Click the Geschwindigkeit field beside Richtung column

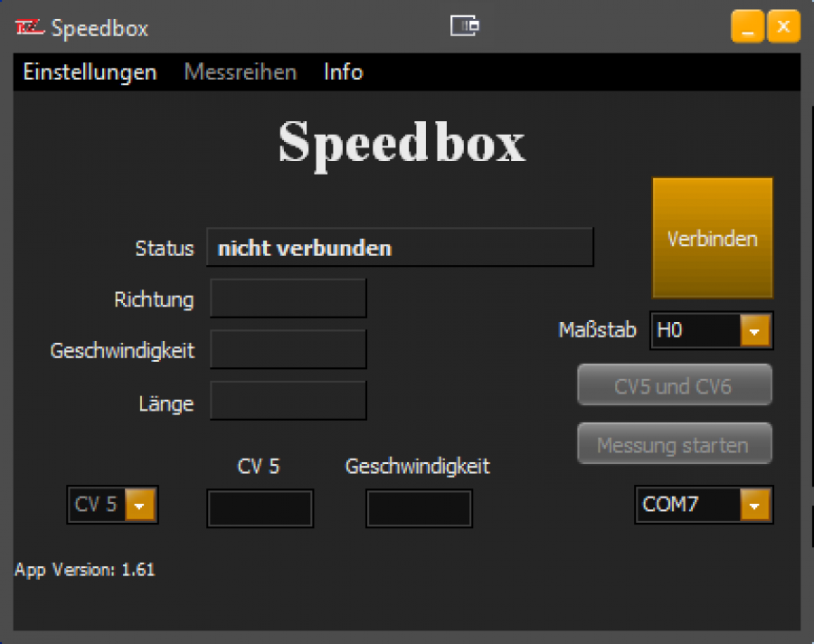289,349
